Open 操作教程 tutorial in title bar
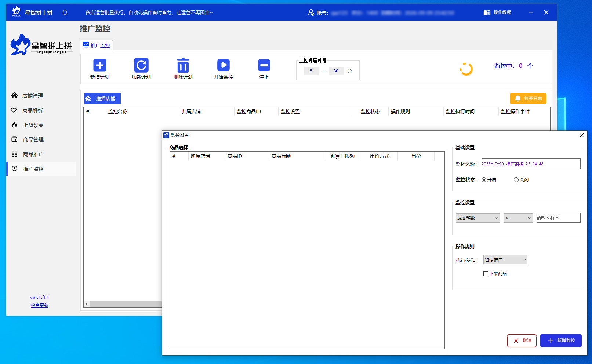This screenshot has width=592, height=364. (x=497, y=12)
